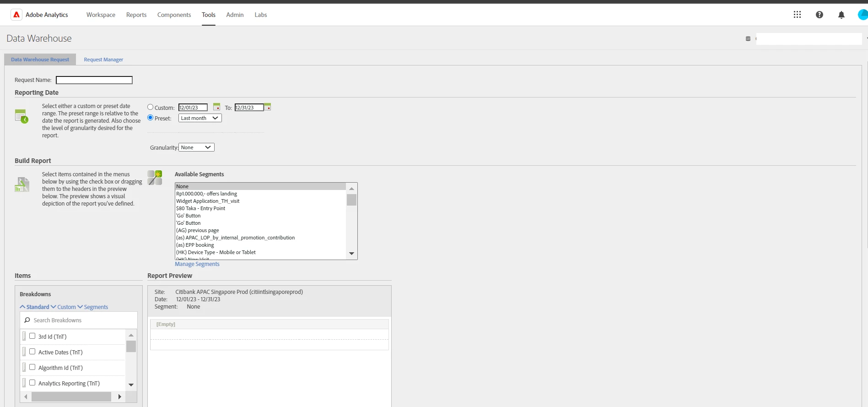Viewport: 868px width, 407px height.
Task: Click breakdowns list down arrow
Action: [x=131, y=385]
